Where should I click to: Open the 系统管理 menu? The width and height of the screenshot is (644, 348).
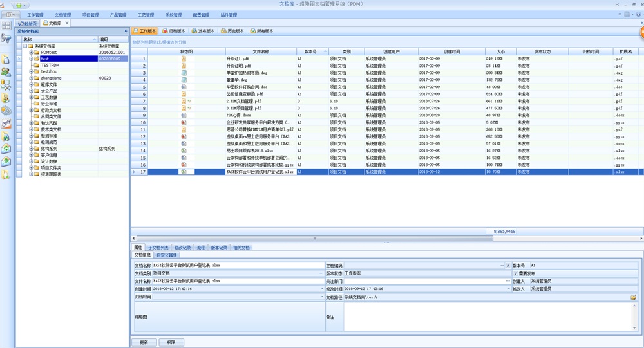[173, 14]
